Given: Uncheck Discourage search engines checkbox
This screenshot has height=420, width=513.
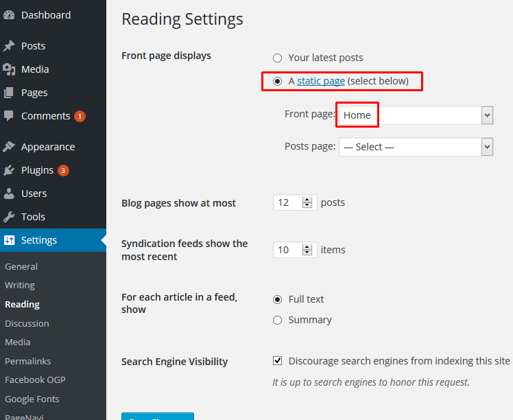Looking at the screenshot, I should (x=277, y=361).
